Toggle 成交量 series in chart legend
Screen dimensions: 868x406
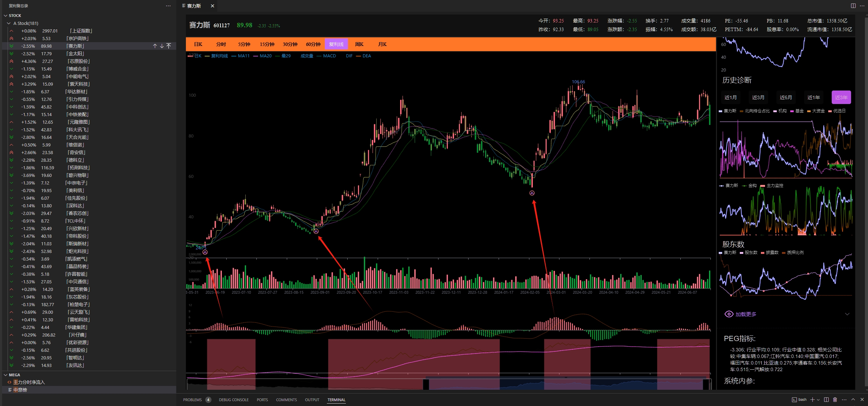(x=306, y=56)
